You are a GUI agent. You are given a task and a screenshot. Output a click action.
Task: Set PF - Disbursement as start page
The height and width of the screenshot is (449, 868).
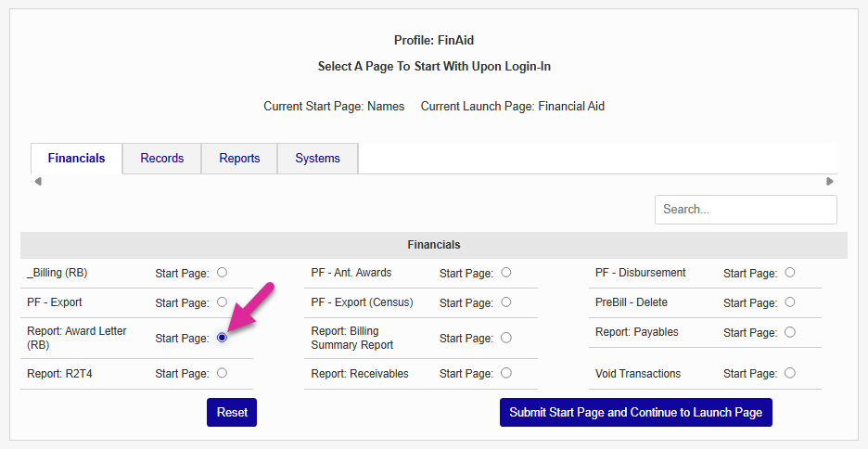coord(789,273)
